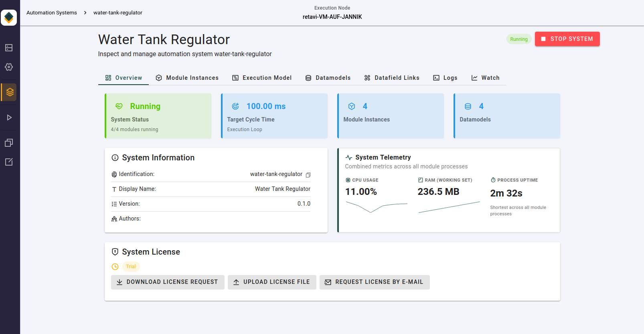The height and width of the screenshot is (334, 644).
Task: Click the Water Tank Regulator page heading
Action: tap(164, 40)
